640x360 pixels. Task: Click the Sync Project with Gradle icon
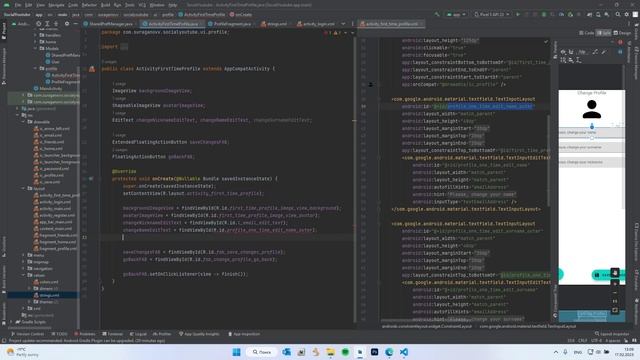click(589, 14)
